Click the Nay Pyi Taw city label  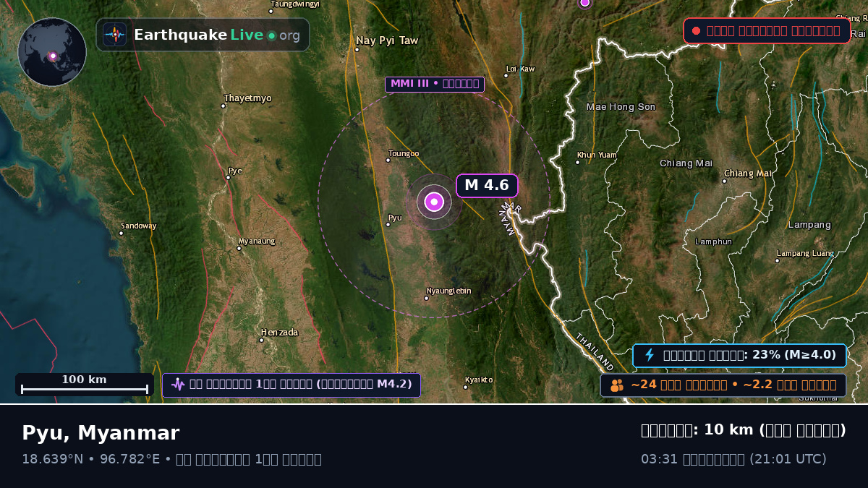pos(387,41)
